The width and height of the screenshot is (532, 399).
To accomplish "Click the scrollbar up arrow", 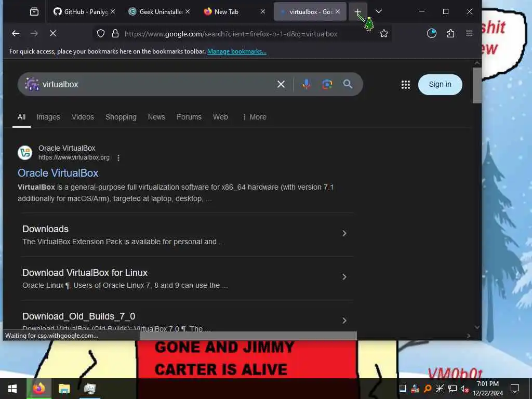I will pos(477,63).
